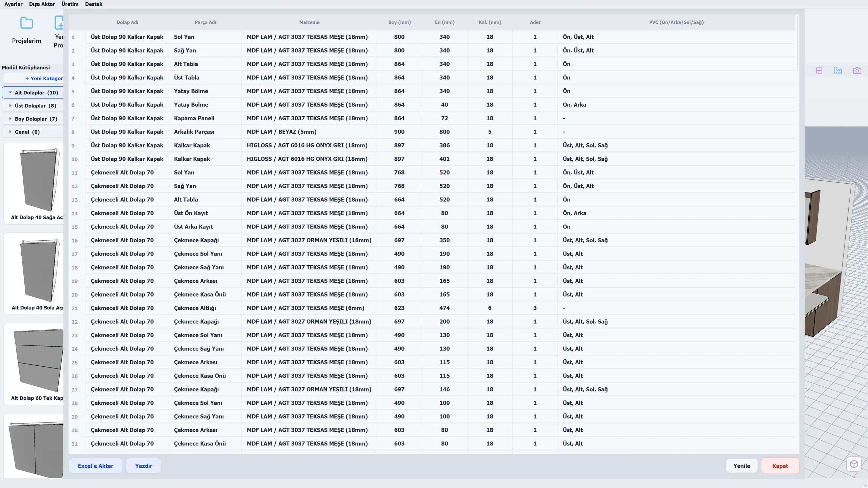
Task: Click the Kal. (mm) column header
Action: [490, 22]
